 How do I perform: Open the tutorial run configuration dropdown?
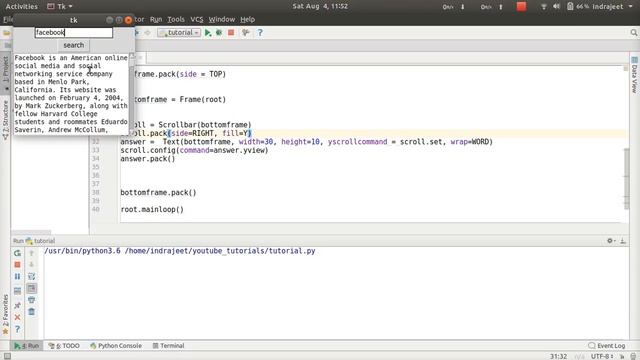coord(179,33)
